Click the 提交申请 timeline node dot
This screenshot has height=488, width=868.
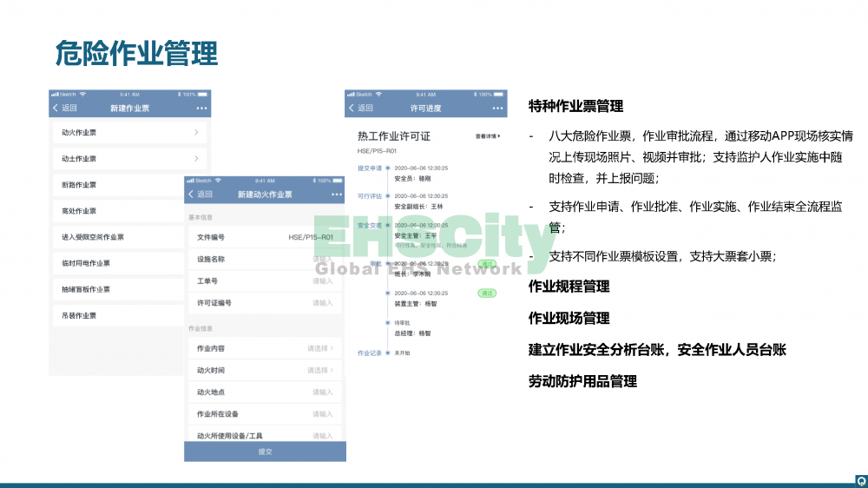pos(387,168)
